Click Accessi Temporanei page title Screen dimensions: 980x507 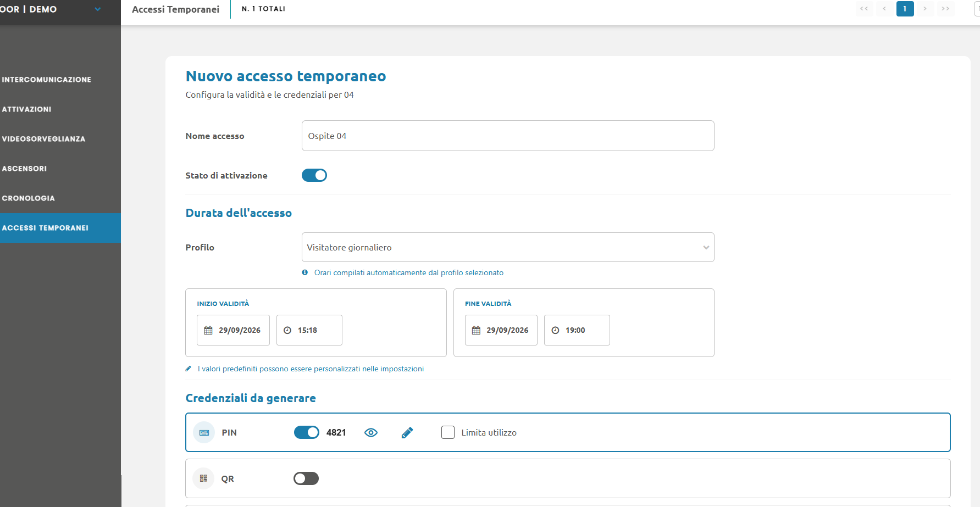[x=175, y=9]
